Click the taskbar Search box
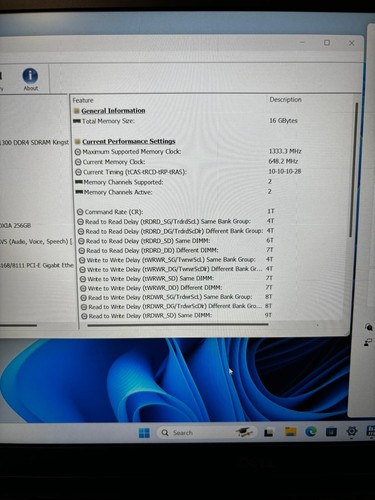Viewport: 375px width, 500px height. 207,433
